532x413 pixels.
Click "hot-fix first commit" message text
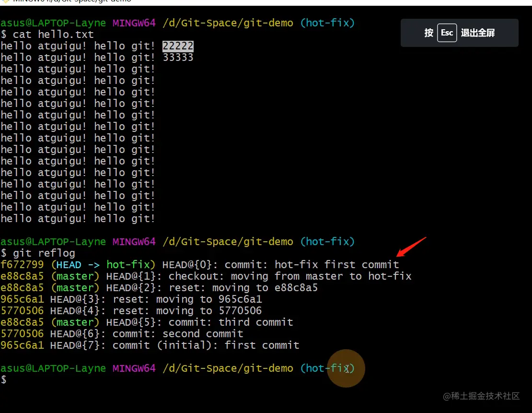tap(337, 265)
